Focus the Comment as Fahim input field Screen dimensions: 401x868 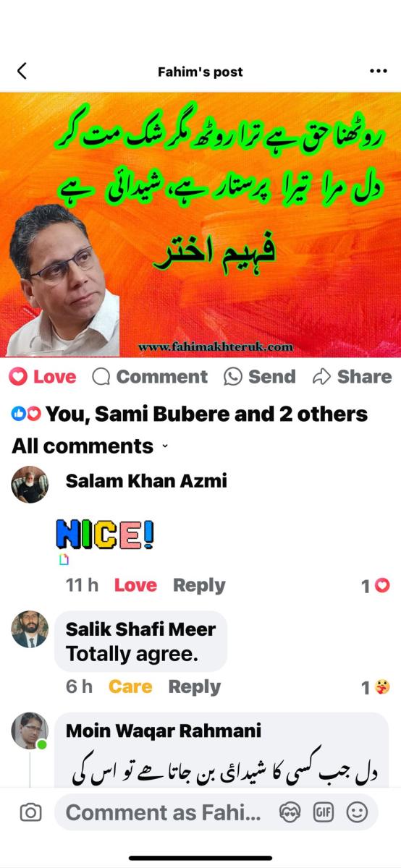pyautogui.click(x=163, y=812)
